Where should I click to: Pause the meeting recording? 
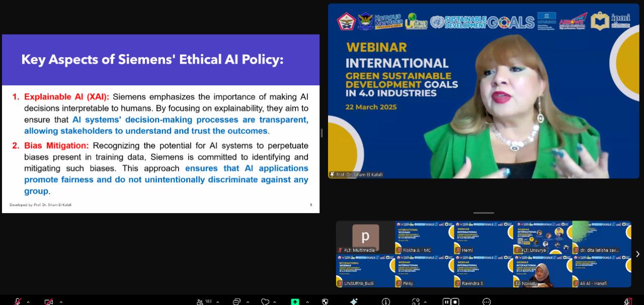(x=446, y=301)
